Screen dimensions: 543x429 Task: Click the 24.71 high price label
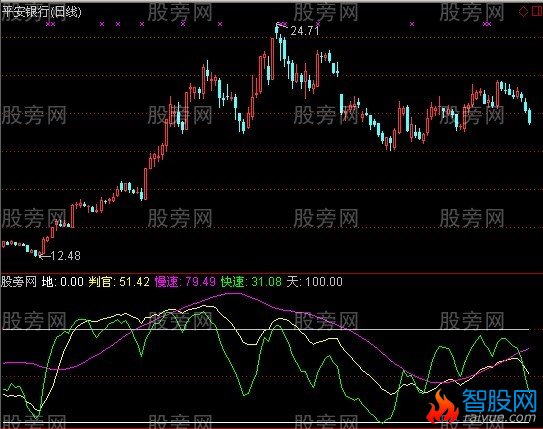coord(305,31)
